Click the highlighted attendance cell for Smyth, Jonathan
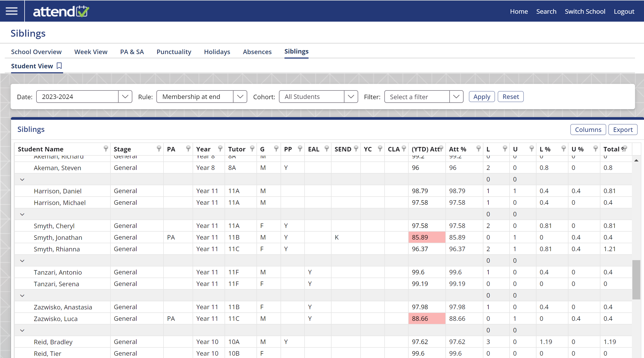Image resolution: width=644 pixels, height=358 pixels. click(425, 237)
